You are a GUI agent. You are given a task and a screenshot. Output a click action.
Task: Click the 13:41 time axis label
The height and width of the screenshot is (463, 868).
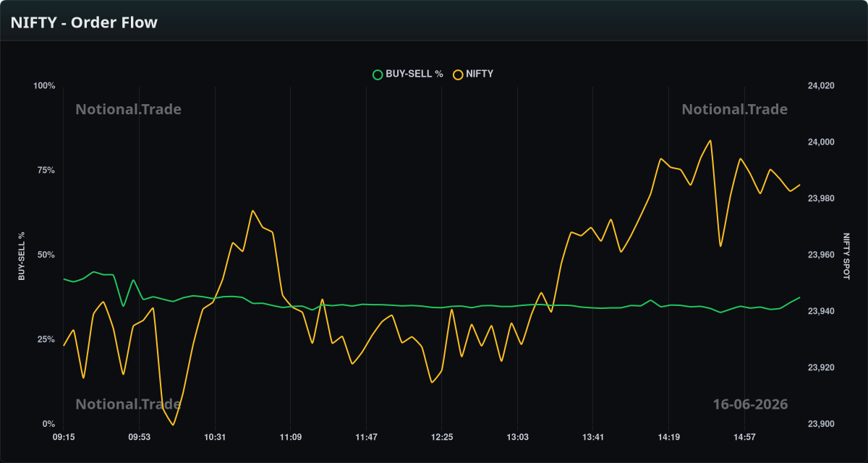coord(592,437)
